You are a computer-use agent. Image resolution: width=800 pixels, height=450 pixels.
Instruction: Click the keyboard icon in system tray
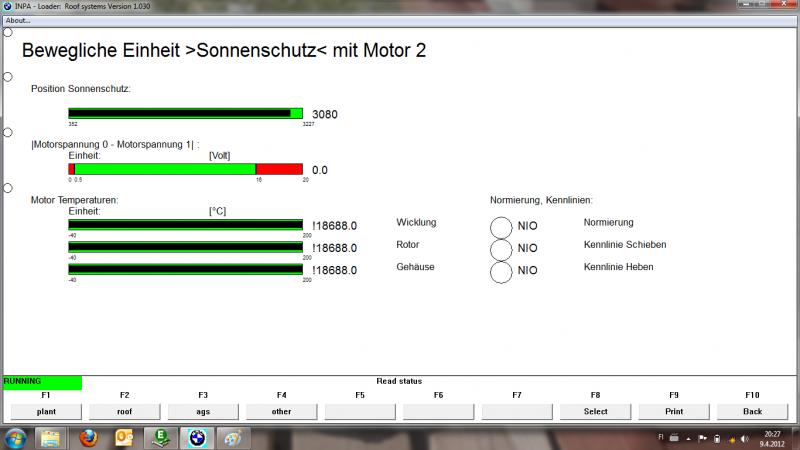[x=674, y=438]
